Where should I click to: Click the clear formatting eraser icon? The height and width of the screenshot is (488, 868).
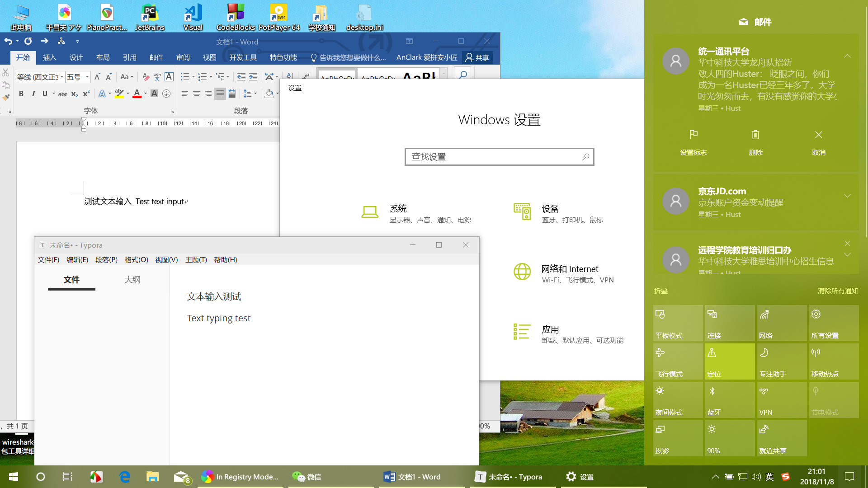[146, 77]
